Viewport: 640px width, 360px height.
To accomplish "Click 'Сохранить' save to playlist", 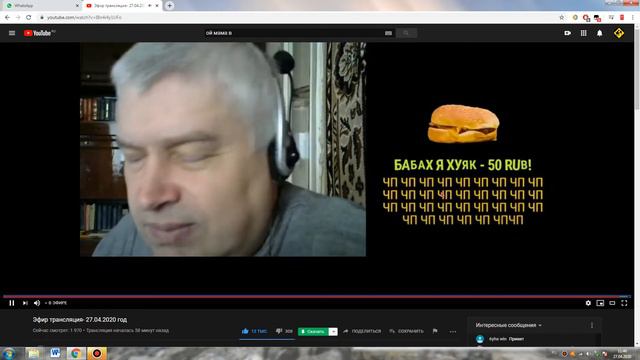I will [x=406, y=331].
